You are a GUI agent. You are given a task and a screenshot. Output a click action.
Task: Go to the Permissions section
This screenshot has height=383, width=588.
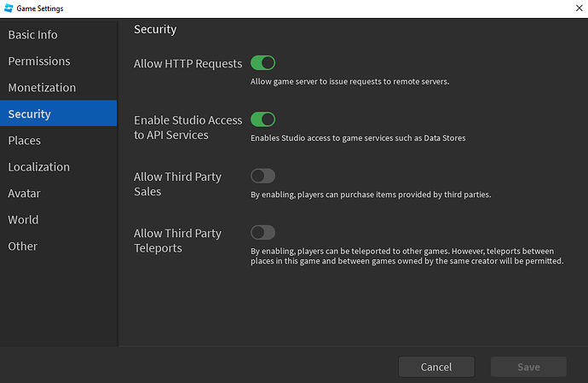click(39, 61)
